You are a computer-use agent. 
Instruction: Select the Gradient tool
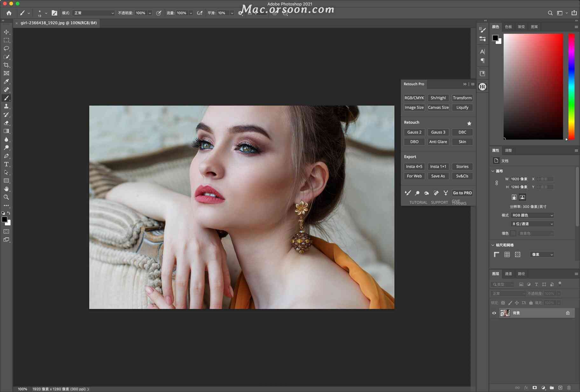6,131
